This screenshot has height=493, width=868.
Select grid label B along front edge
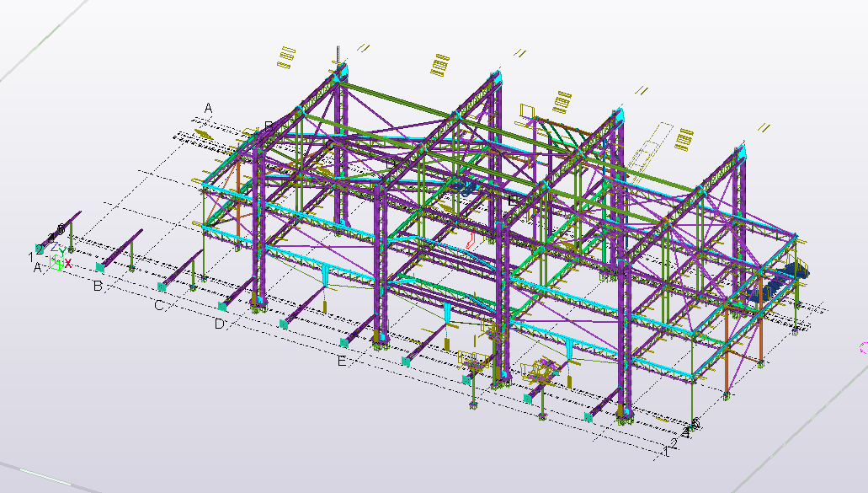[x=98, y=287]
